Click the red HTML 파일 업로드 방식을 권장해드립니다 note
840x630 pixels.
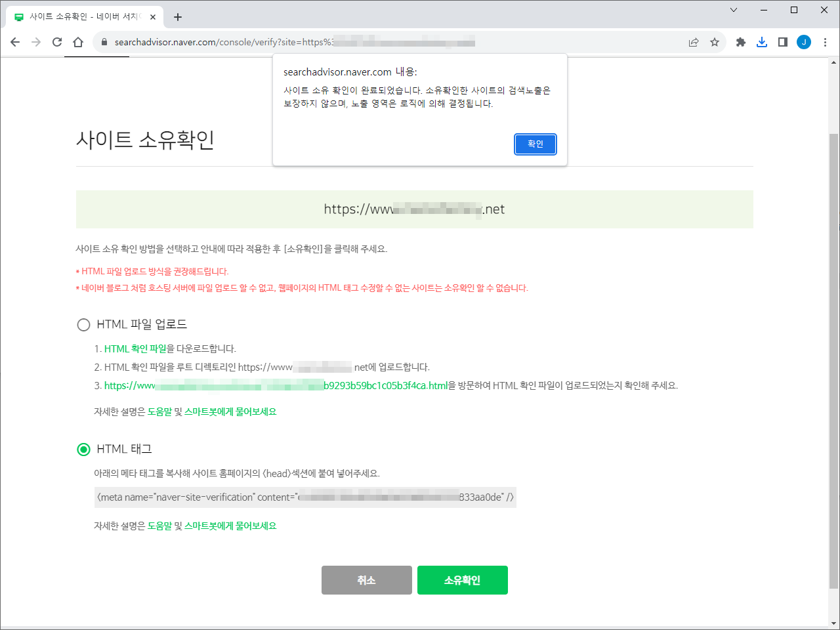pos(152,271)
